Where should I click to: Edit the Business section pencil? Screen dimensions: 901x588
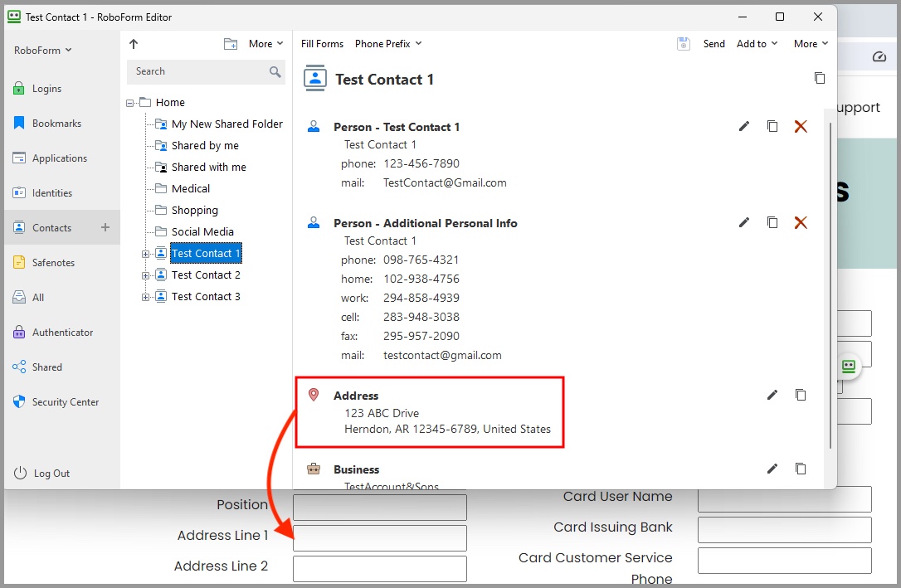point(772,469)
